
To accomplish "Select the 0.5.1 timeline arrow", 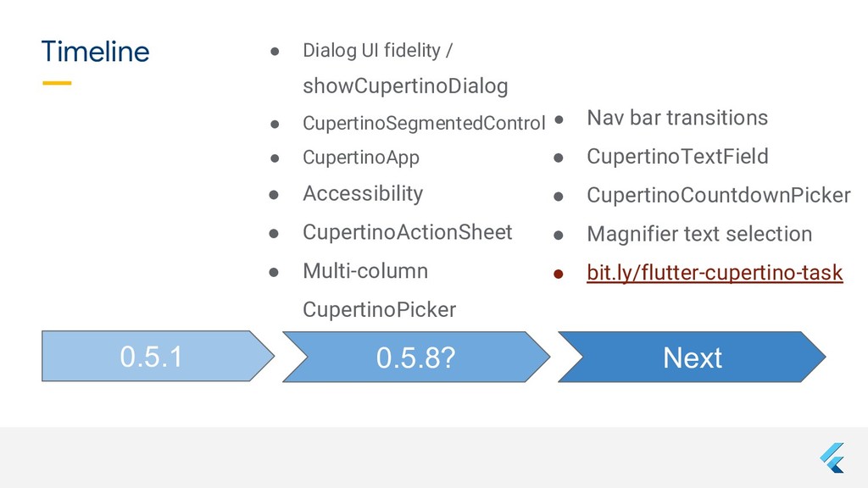I will point(151,358).
